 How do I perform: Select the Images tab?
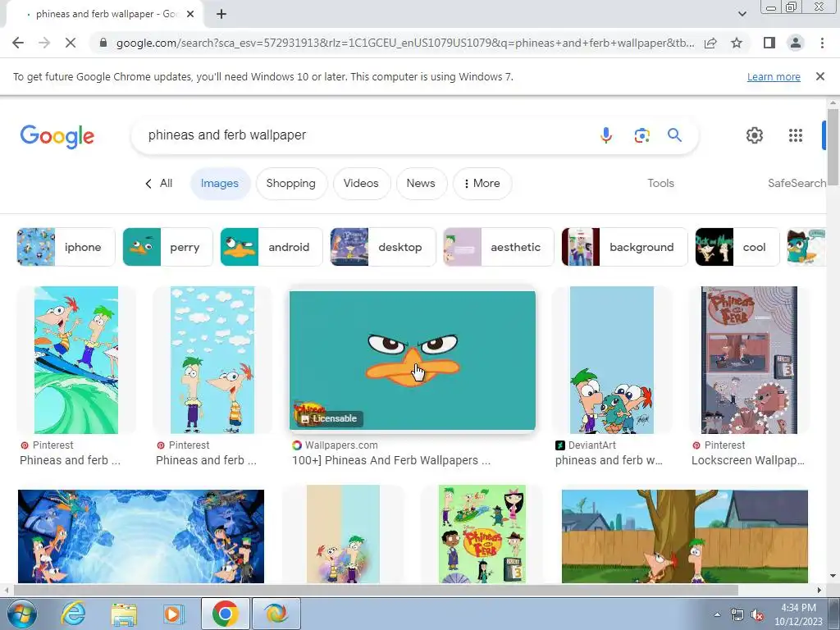pos(220,183)
